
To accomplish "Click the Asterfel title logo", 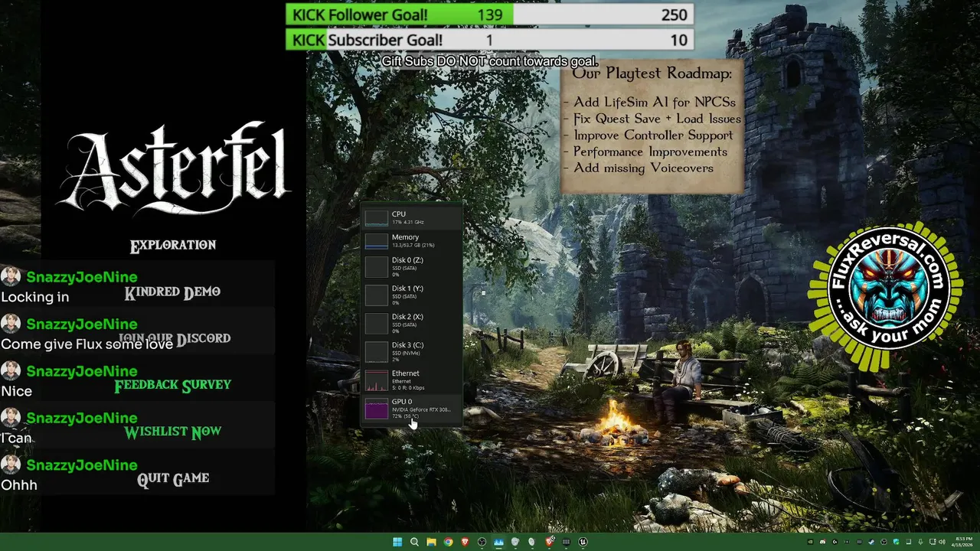I will 175,170.
